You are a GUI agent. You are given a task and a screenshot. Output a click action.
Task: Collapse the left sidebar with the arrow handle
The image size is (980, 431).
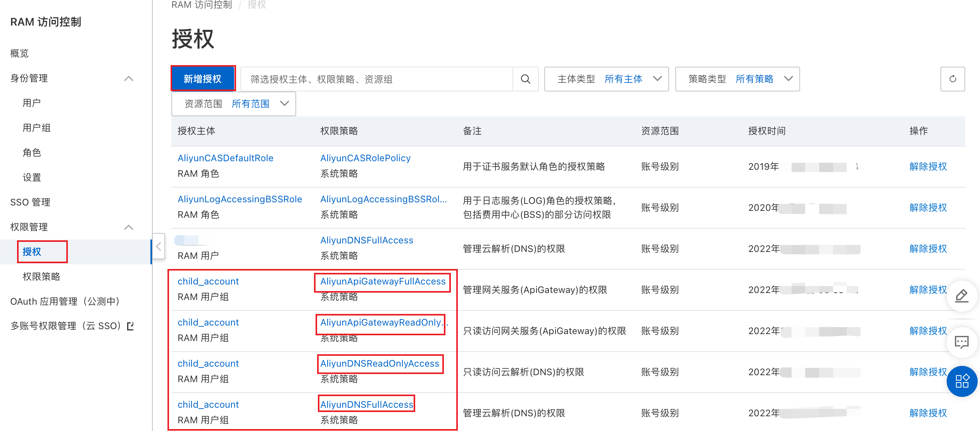click(159, 246)
